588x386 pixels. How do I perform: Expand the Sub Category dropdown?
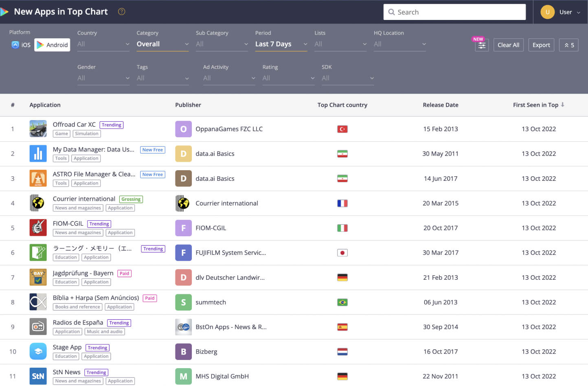click(222, 44)
